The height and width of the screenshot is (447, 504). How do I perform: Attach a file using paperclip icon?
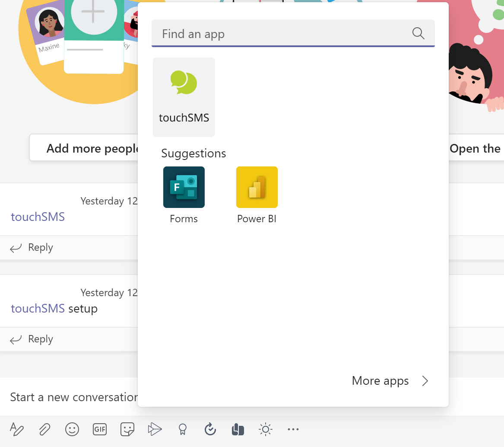point(44,429)
